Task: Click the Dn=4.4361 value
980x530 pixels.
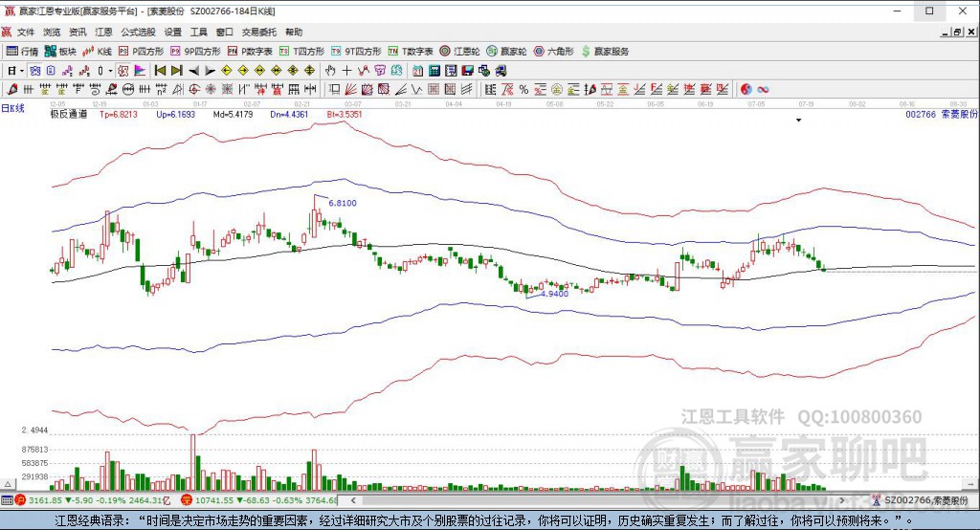Action: pyautogui.click(x=289, y=115)
